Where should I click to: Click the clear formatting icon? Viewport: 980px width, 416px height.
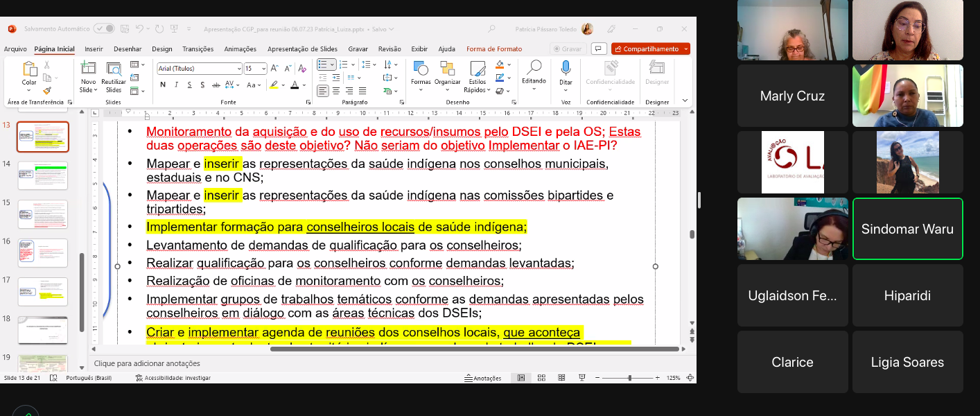tap(303, 69)
